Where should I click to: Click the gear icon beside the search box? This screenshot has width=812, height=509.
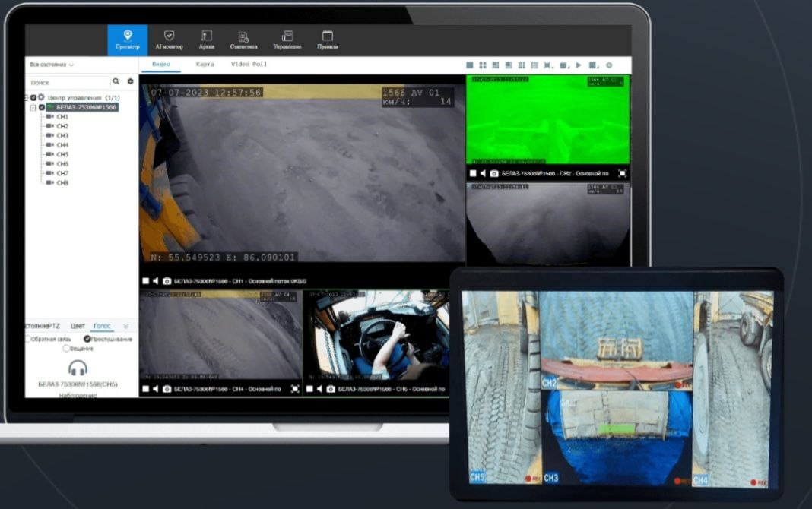[130, 81]
